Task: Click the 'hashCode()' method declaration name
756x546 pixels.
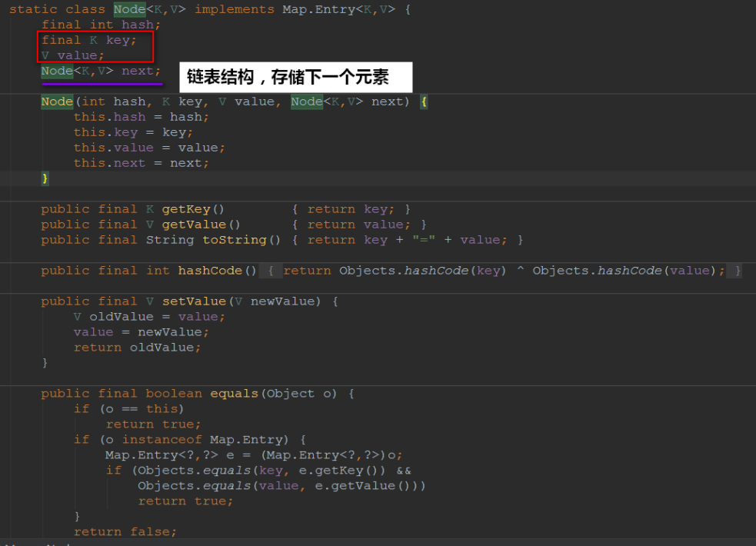Action: (x=218, y=271)
